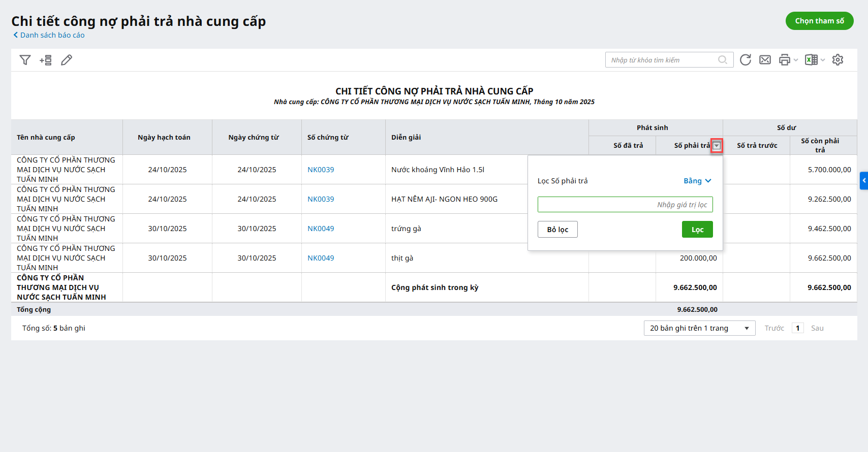Expand the print options arrow
The image size is (868, 452).
(x=796, y=60)
